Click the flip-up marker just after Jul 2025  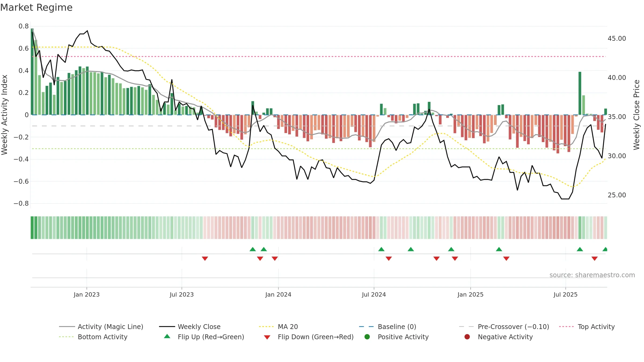click(580, 249)
